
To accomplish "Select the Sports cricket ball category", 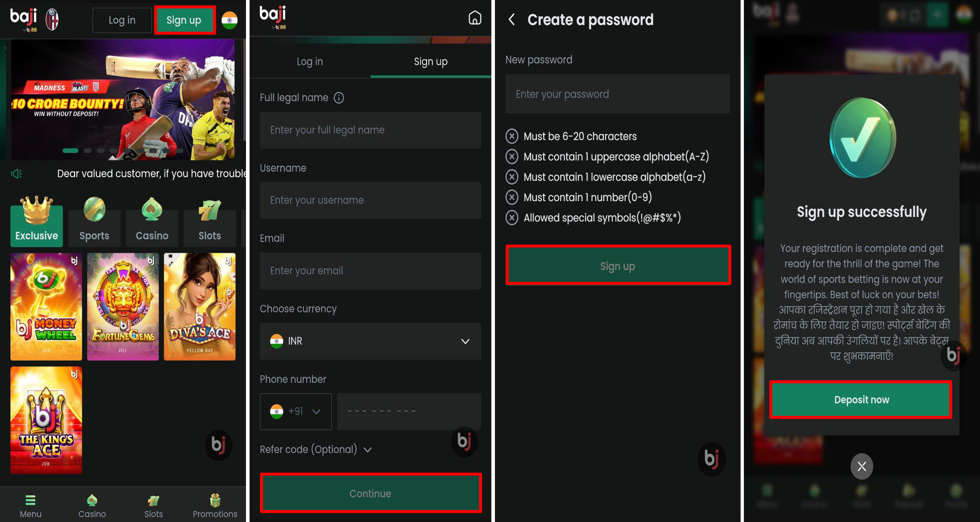I will (x=94, y=221).
